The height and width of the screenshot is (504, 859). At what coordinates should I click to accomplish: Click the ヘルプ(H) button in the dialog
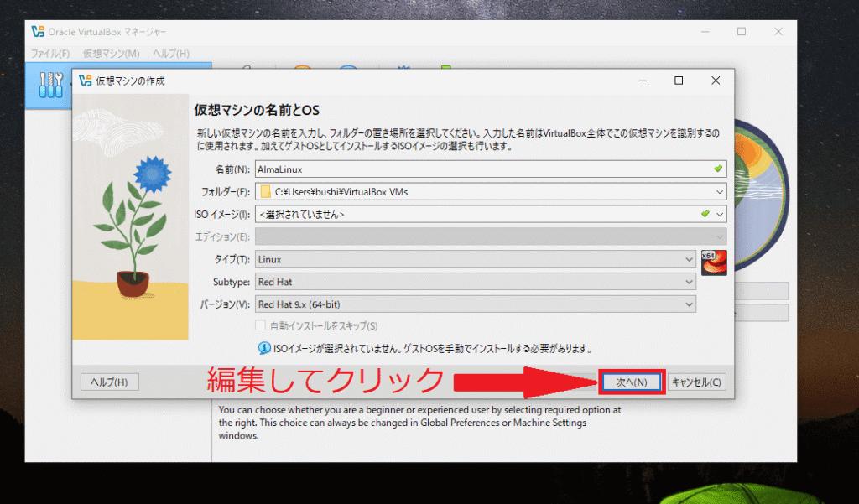(x=110, y=382)
